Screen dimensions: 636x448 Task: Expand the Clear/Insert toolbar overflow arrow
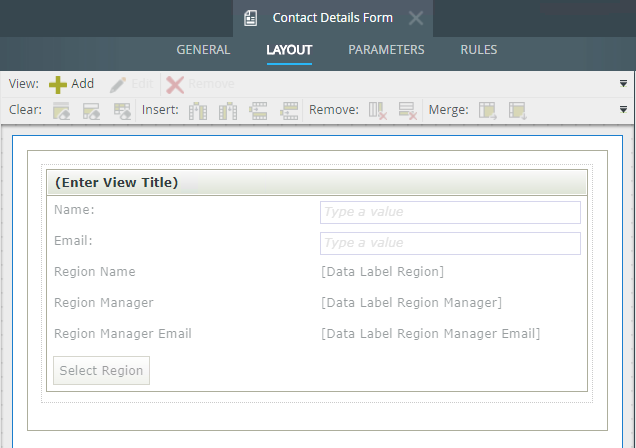(x=623, y=110)
